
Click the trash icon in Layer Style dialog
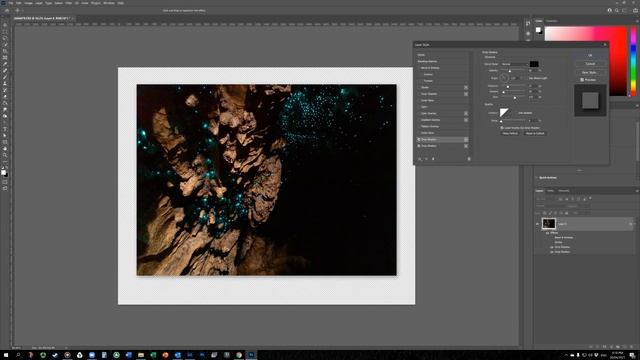tap(469, 159)
